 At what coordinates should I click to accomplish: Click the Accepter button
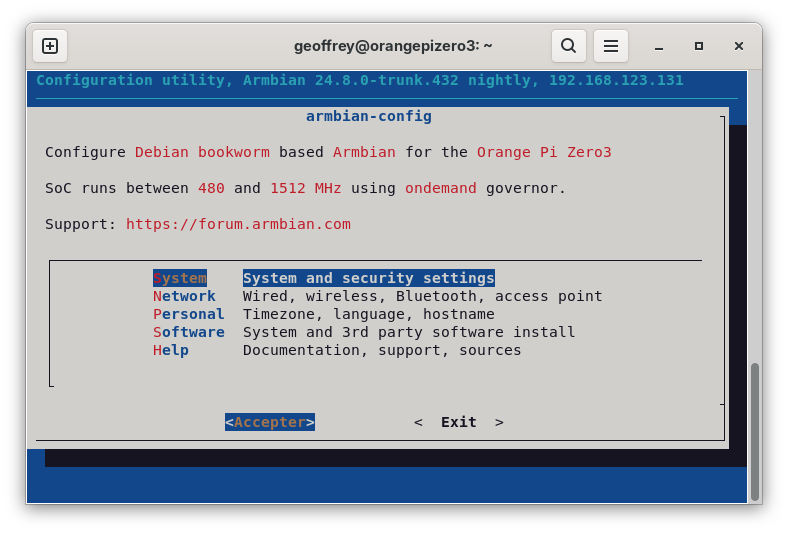[270, 422]
